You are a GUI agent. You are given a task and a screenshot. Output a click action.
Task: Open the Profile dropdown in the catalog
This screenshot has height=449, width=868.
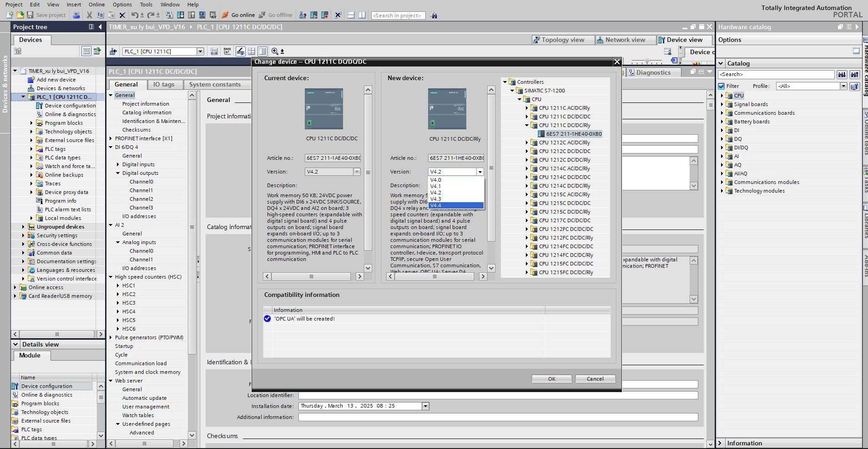pyautogui.click(x=843, y=86)
